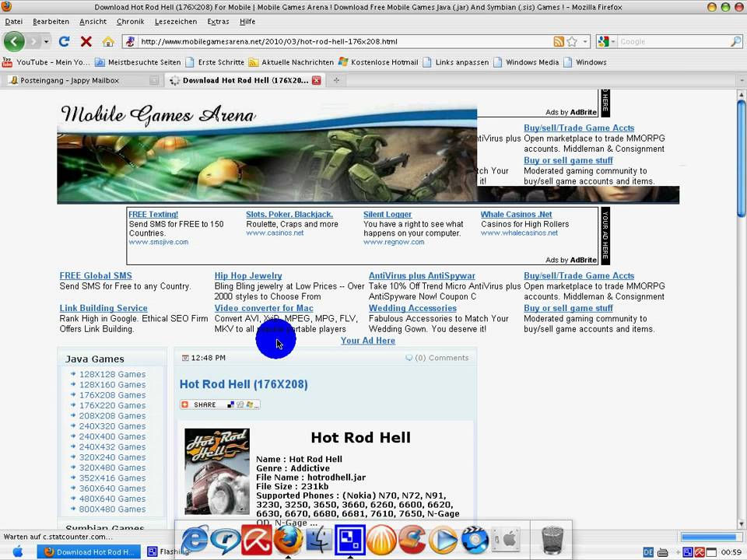This screenshot has height=560, width=747.
Task: Open the navigation history dropdown arrow
Action: tap(46, 42)
